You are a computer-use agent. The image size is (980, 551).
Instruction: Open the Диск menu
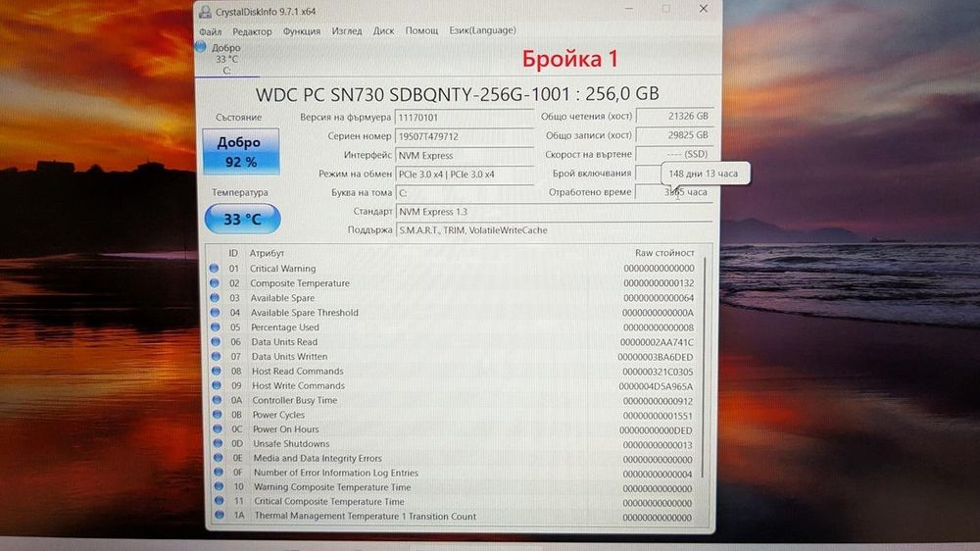click(x=383, y=30)
